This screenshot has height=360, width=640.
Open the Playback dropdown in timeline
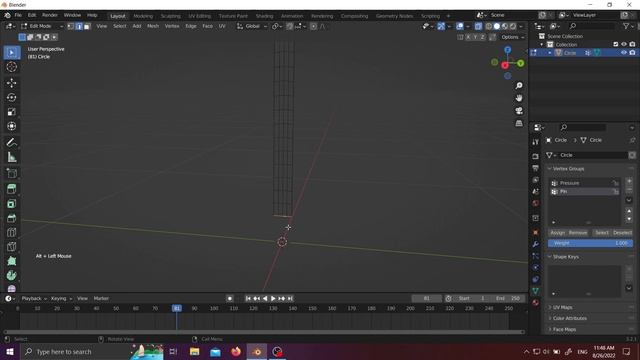click(34, 298)
